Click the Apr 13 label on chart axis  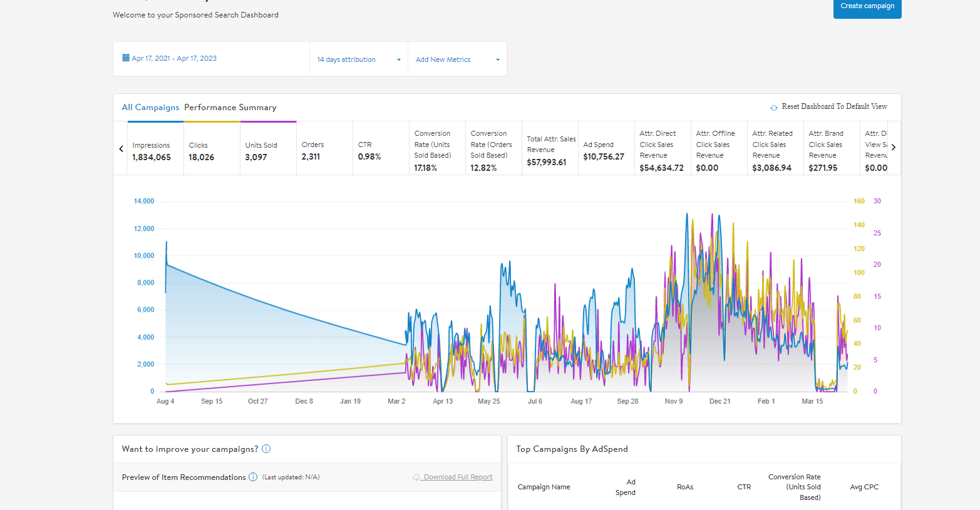[x=443, y=401]
